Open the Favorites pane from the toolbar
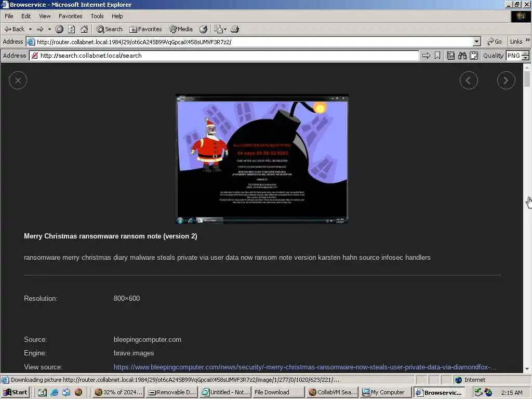The image size is (532, 399). [145, 29]
